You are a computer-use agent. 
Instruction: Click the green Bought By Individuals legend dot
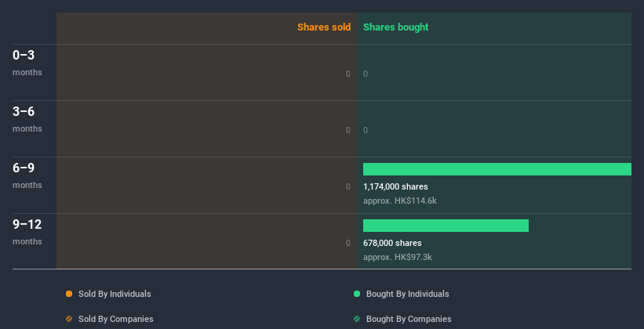click(357, 294)
